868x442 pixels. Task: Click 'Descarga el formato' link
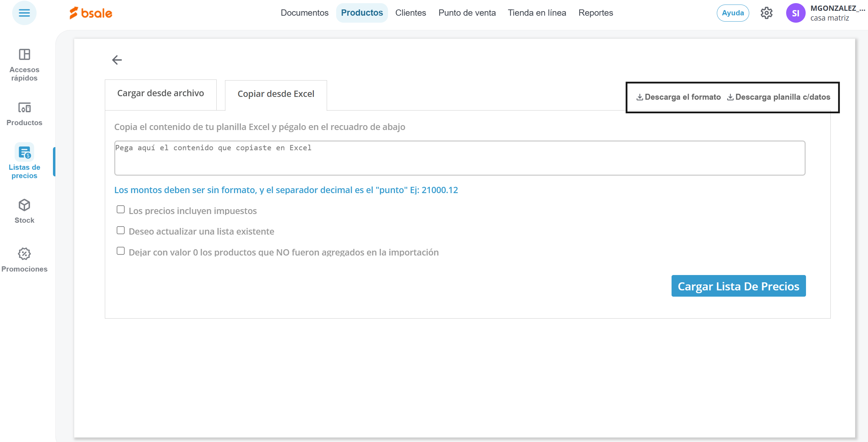(x=679, y=97)
